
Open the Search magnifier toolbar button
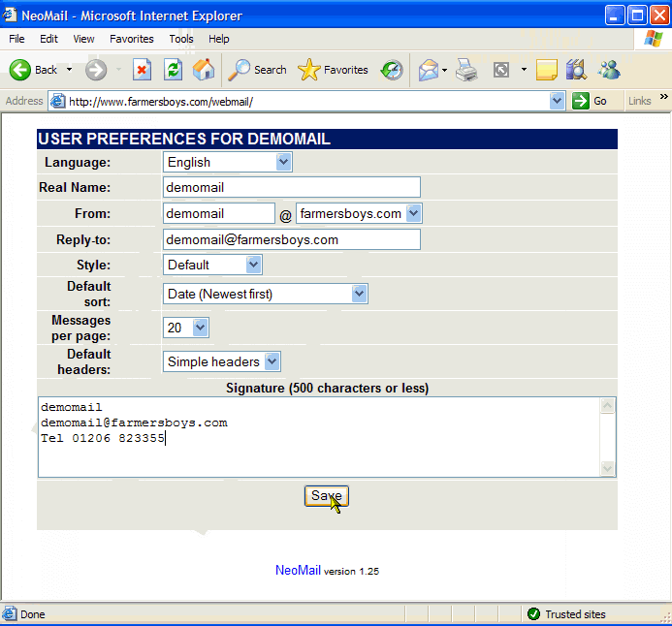[x=257, y=70]
